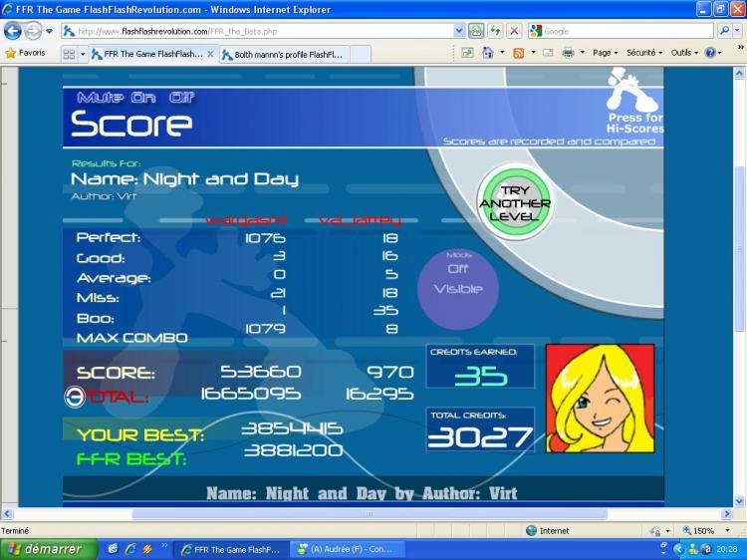
Task: Expand the Outils dropdown menu
Action: coord(684,53)
